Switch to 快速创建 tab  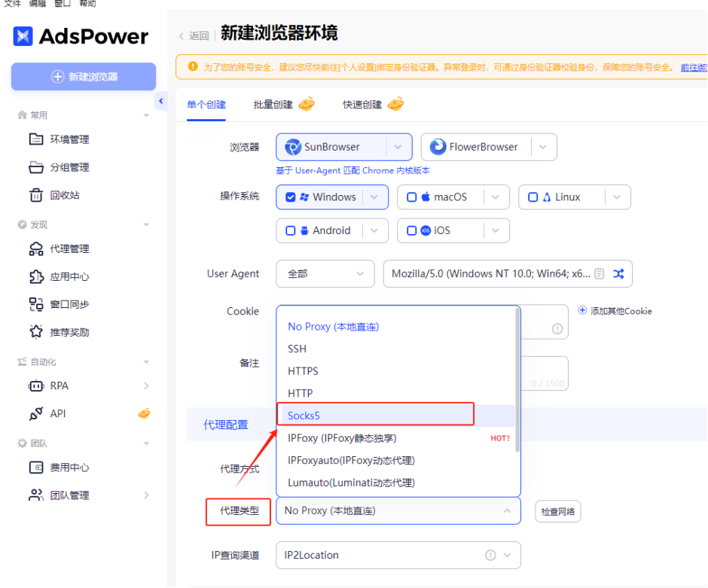(x=362, y=105)
